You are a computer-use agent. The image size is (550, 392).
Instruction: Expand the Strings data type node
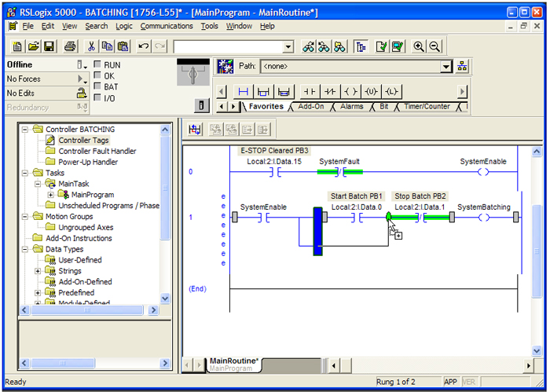[x=38, y=271]
